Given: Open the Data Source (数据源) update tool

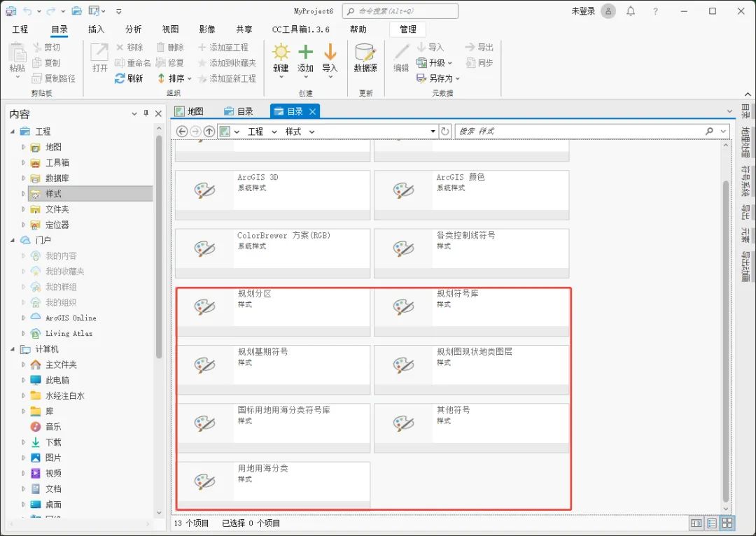Looking at the screenshot, I should coord(365,59).
